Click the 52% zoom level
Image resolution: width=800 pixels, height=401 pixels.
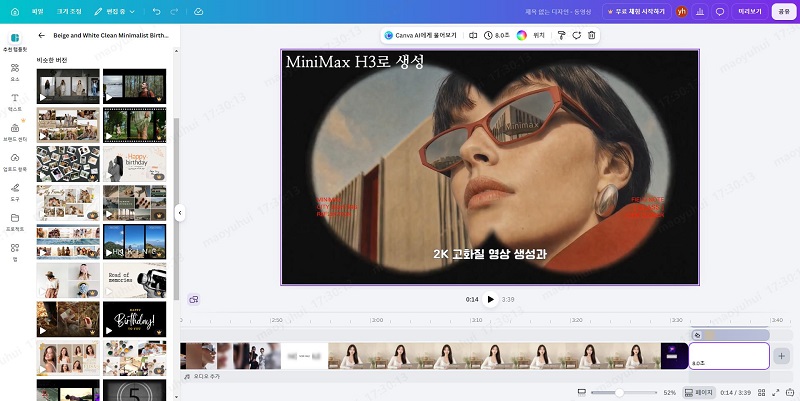coord(669,392)
